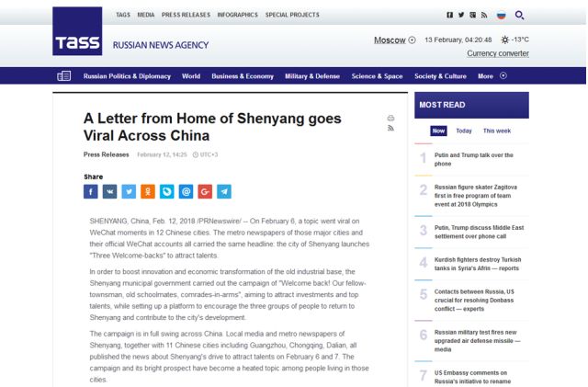Go to Military & Defense section
Screen dimensions: 588x387
coord(311,76)
